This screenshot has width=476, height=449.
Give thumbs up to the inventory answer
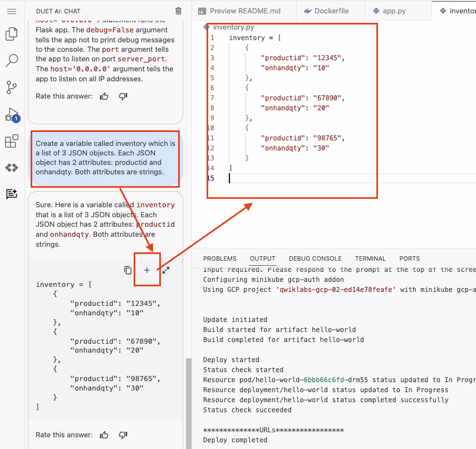tap(104, 435)
